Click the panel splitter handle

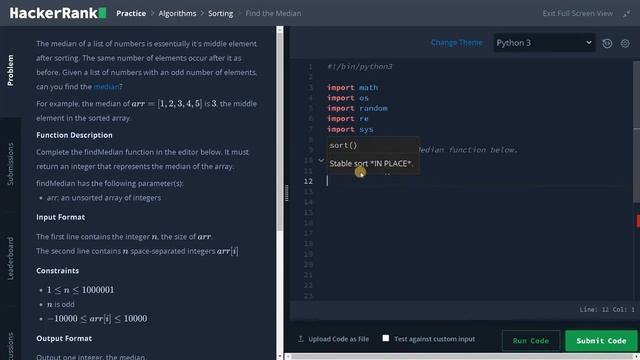coord(287,193)
